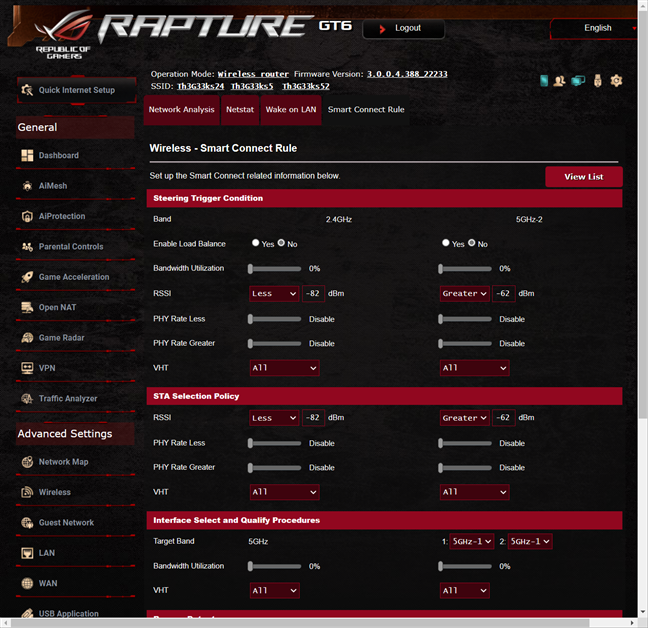648x628 pixels.
Task: Open 2.4GHz STA Selection RSSI Less dropdown
Action: [274, 418]
